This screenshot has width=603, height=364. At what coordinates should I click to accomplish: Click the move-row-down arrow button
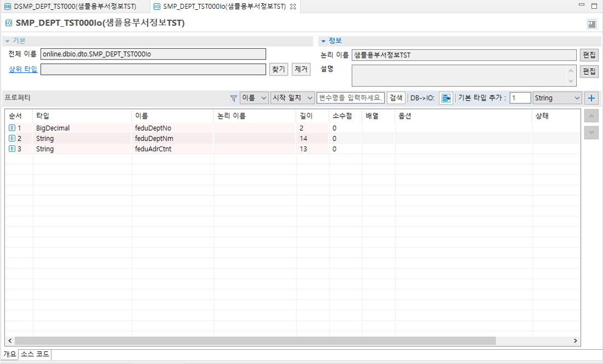pyautogui.click(x=591, y=132)
